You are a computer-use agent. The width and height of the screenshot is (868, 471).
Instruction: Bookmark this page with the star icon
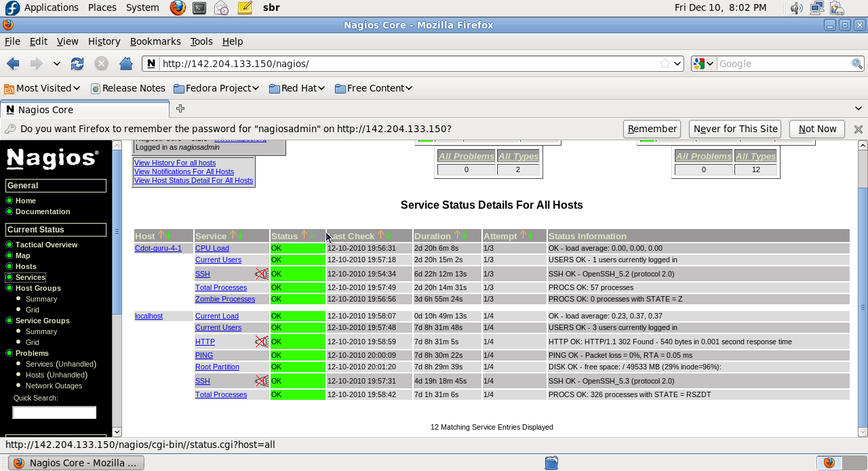665,64
